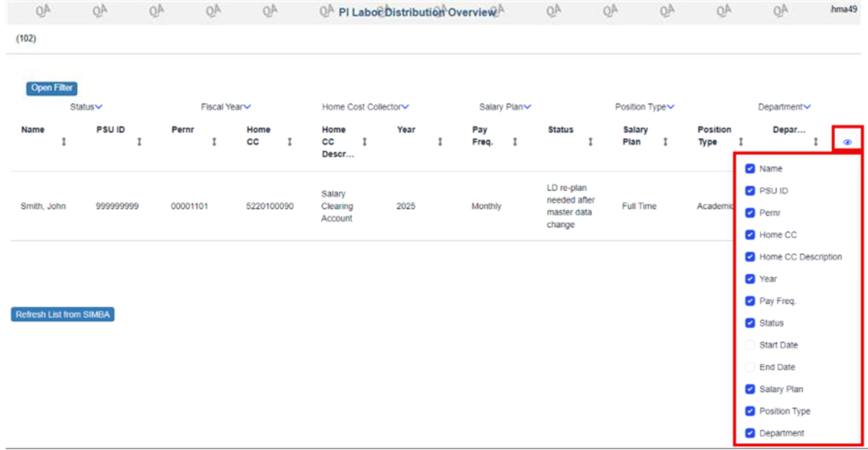Uncheck the Year column checkbox
Image resolution: width=868 pixels, height=450 pixels.
750,279
